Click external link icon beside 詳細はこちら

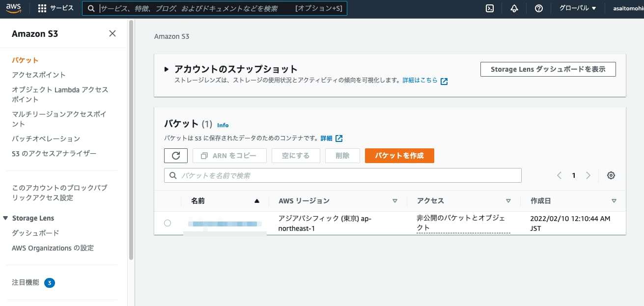(x=444, y=81)
